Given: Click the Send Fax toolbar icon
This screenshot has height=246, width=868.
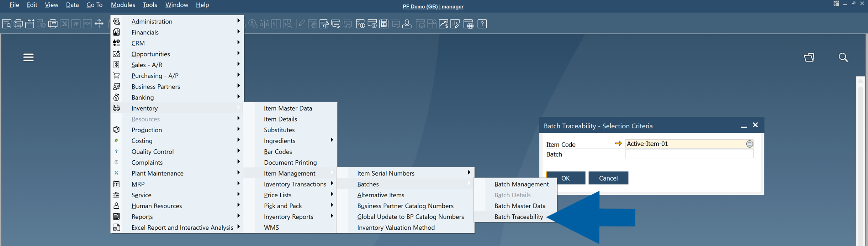Looking at the screenshot, I should tap(53, 24).
